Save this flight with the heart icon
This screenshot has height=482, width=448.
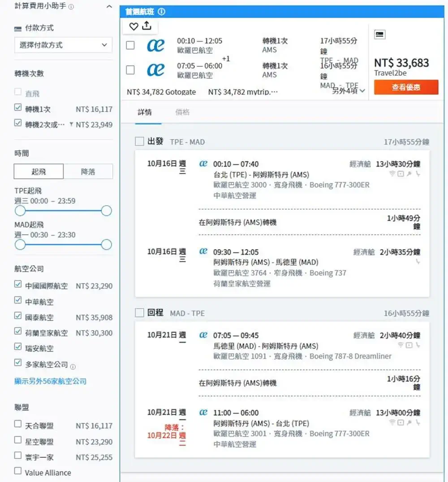coord(134,26)
